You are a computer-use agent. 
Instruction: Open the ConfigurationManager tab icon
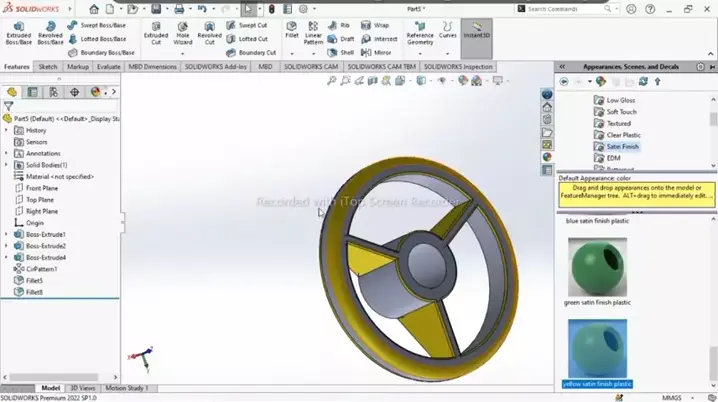[53, 92]
